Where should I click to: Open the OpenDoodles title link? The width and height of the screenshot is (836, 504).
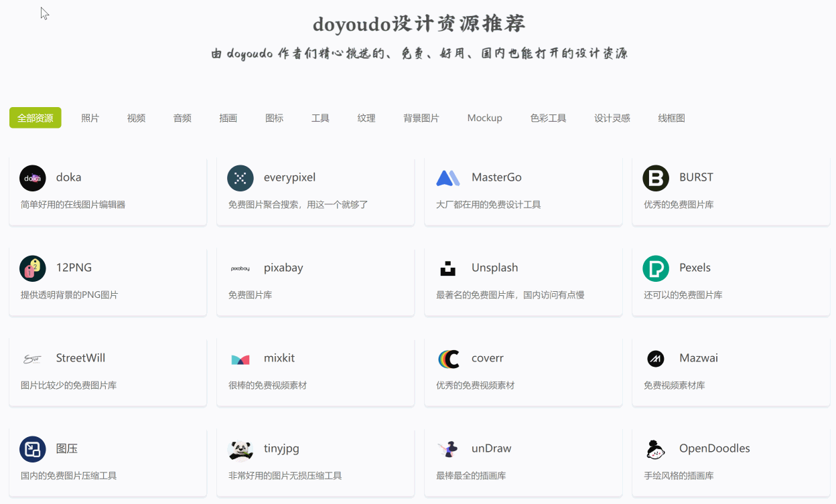pyautogui.click(x=715, y=448)
